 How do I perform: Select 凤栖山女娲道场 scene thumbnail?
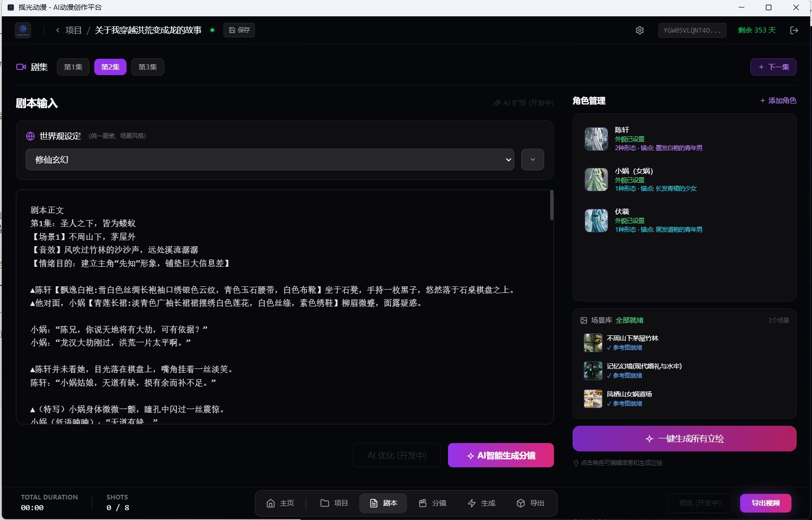[x=593, y=399]
